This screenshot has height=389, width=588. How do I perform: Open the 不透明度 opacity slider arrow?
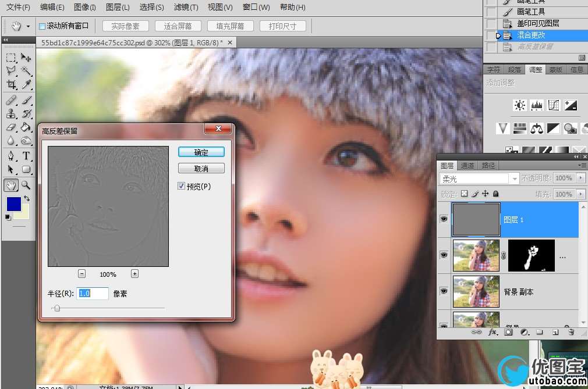[x=581, y=178]
